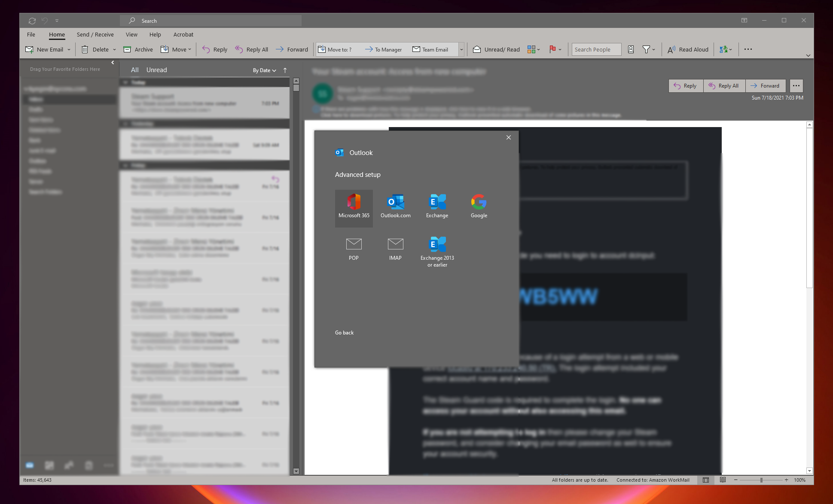Toggle Unread/ Read status

point(496,49)
